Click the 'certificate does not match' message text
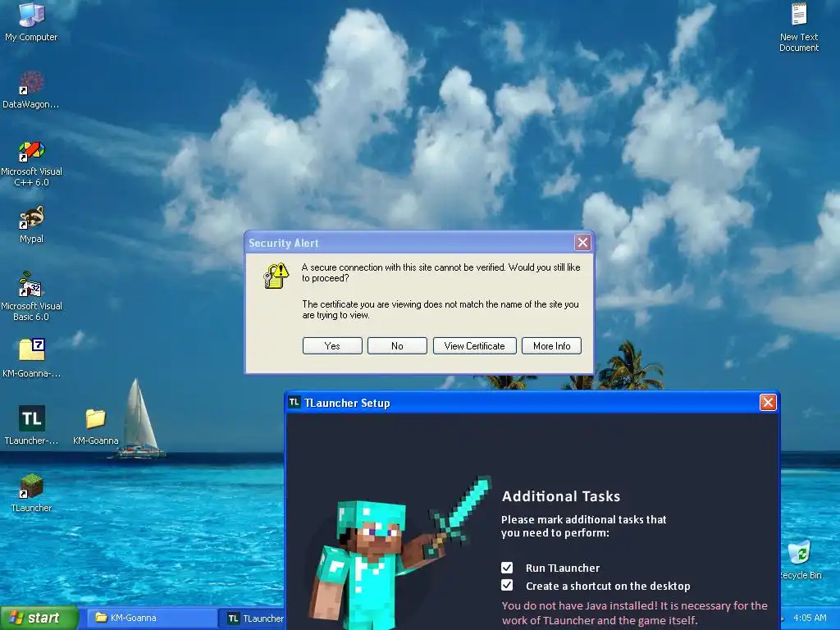 tap(441, 309)
